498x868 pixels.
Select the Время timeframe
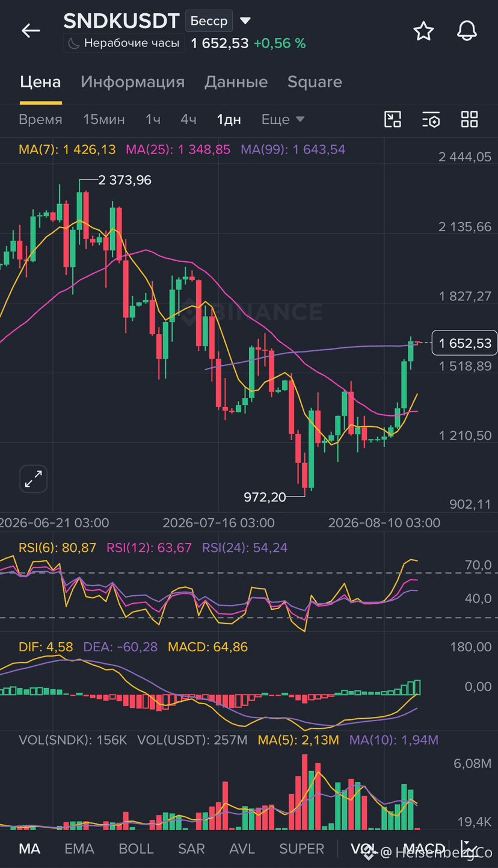40,119
